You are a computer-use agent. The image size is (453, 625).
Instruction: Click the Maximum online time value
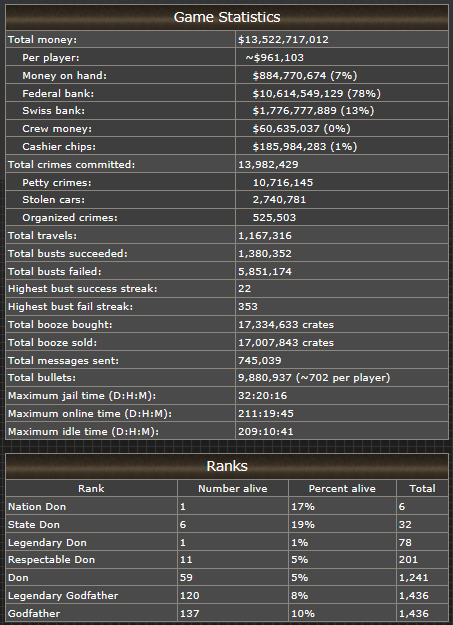pyautogui.click(x=266, y=413)
